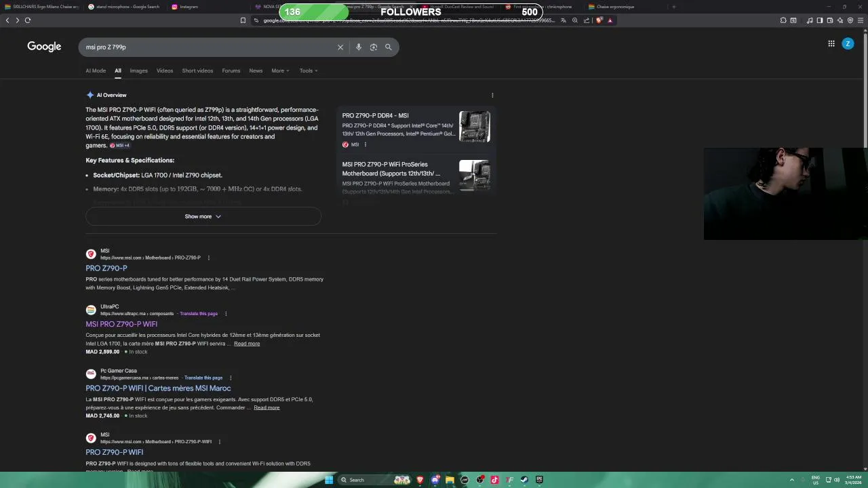
Task: Open Windows Start menu
Action: coord(329,480)
